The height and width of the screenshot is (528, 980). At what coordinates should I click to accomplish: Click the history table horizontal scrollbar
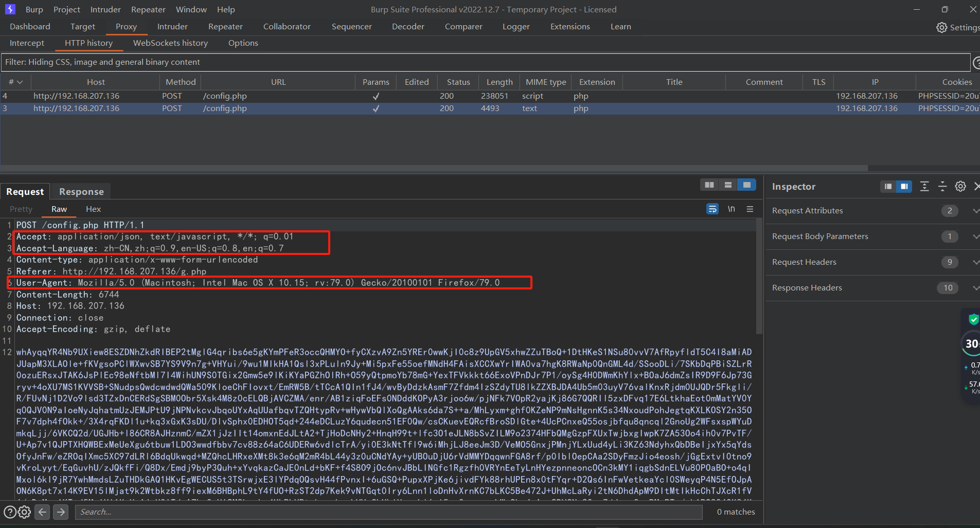coord(434,168)
